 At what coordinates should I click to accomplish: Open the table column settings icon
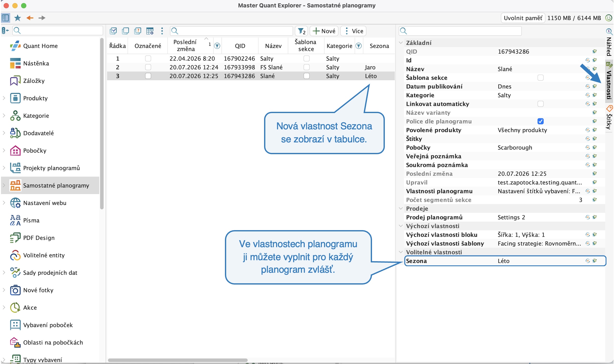[x=150, y=31]
